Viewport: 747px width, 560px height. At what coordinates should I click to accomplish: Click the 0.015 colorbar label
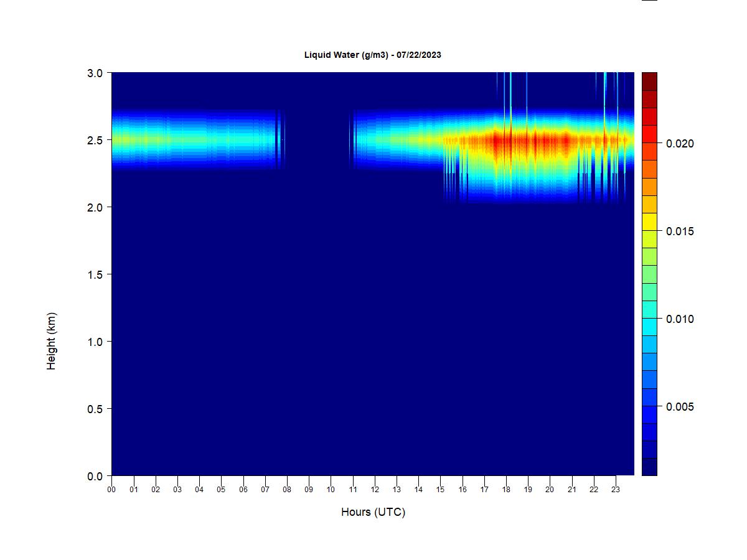[x=680, y=231]
